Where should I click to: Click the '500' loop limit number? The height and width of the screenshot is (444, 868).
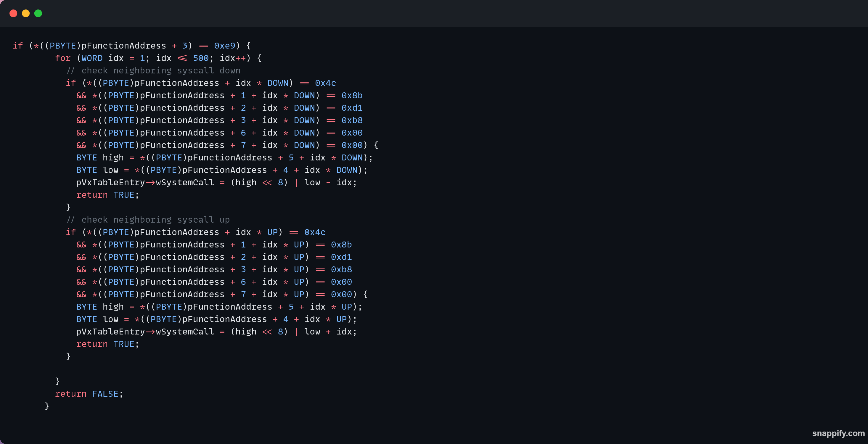point(201,58)
